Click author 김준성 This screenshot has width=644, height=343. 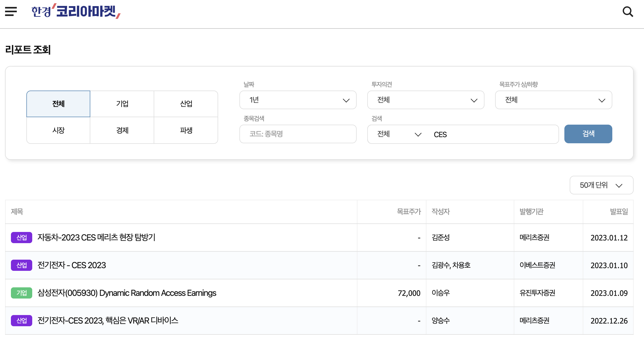[441, 238]
